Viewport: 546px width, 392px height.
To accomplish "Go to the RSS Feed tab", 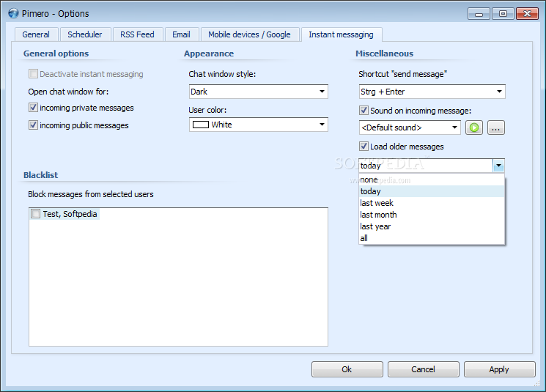I will [137, 34].
